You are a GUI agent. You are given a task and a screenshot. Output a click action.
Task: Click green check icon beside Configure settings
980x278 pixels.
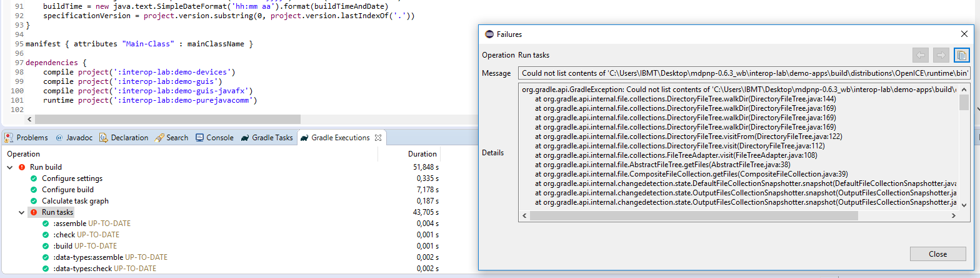[34, 178]
